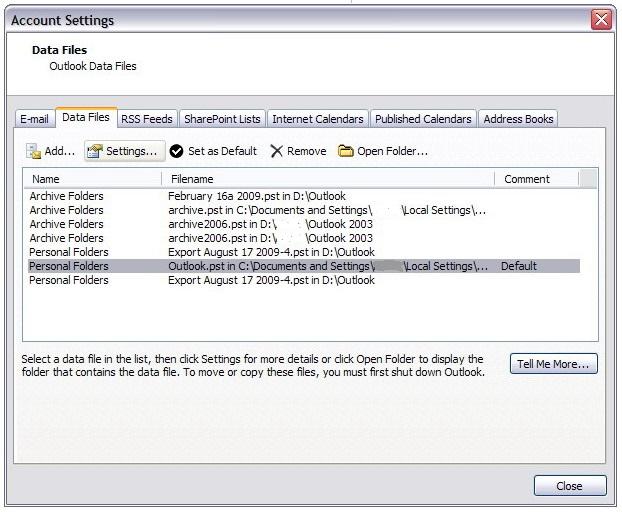Select the February 16a 2009.pst row
Screen dimensions: 622x512
(x=257, y=196)
